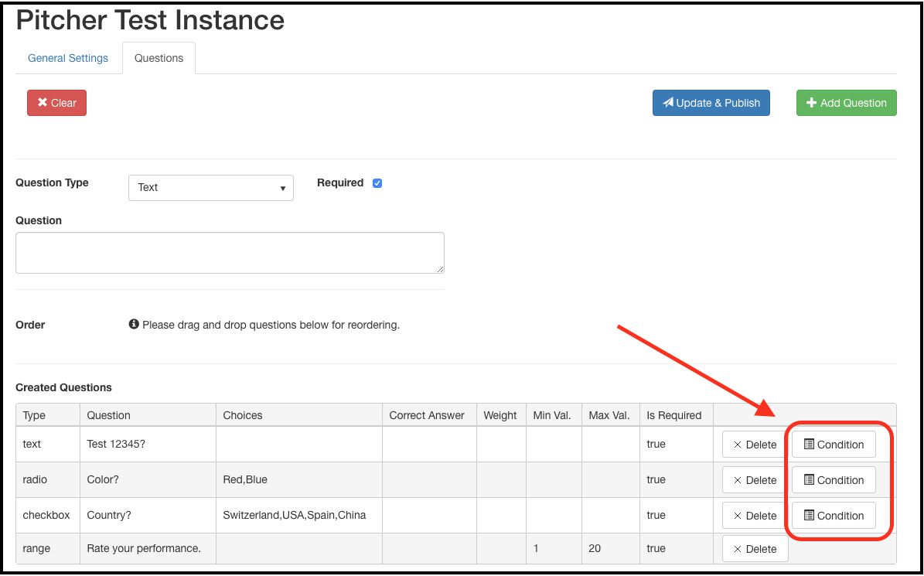Click the X icon in Clear button
Viewport: 924px width, 576px height.
coord(43,103)
